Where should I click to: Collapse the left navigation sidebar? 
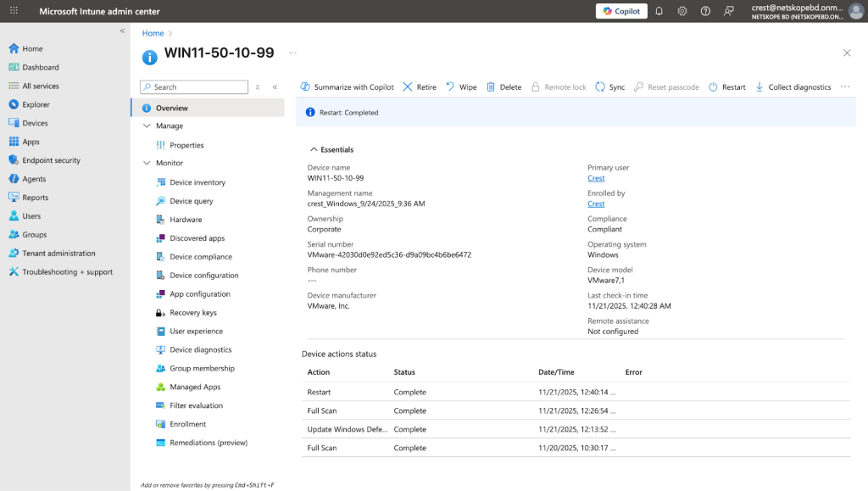(122, 31)
